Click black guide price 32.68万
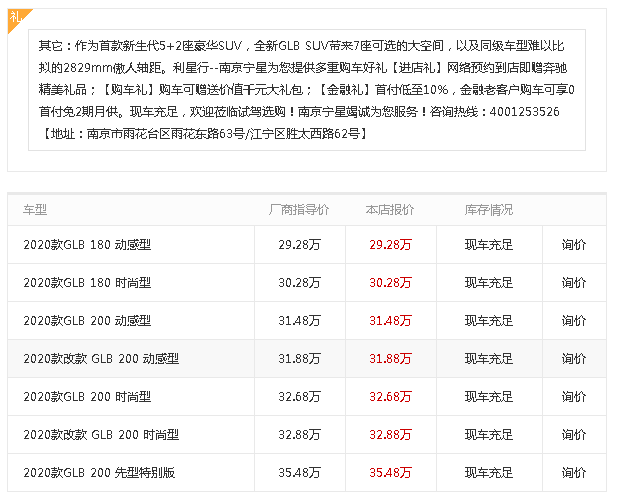Viewport: 644px width, 503px height. (299, 397)
